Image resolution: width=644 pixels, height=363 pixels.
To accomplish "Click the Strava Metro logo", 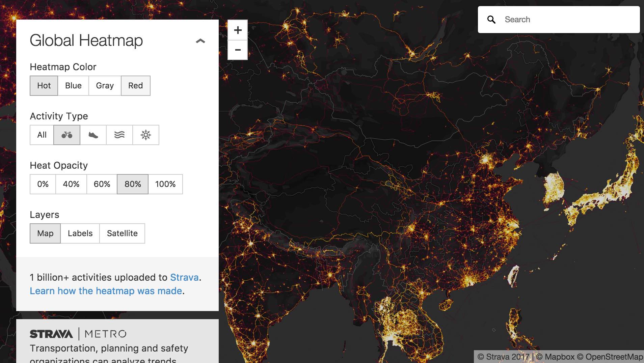I will pos(78,334).
